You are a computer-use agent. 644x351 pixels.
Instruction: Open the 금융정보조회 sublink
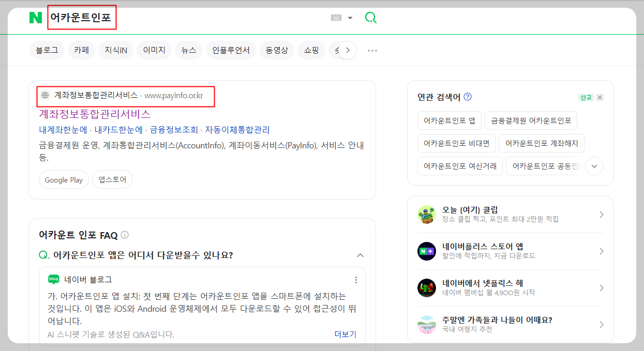click(x=174, y=130)
